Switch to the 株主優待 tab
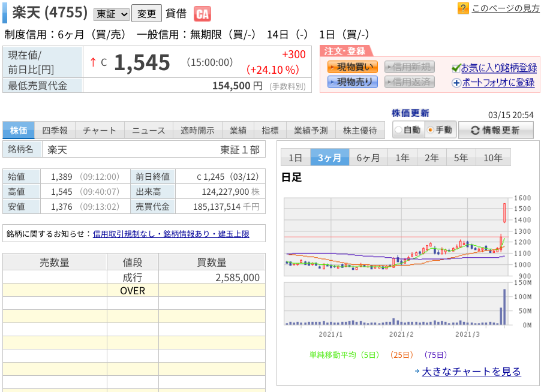Screen dimensions: 547x392 (x=360, y=131)
